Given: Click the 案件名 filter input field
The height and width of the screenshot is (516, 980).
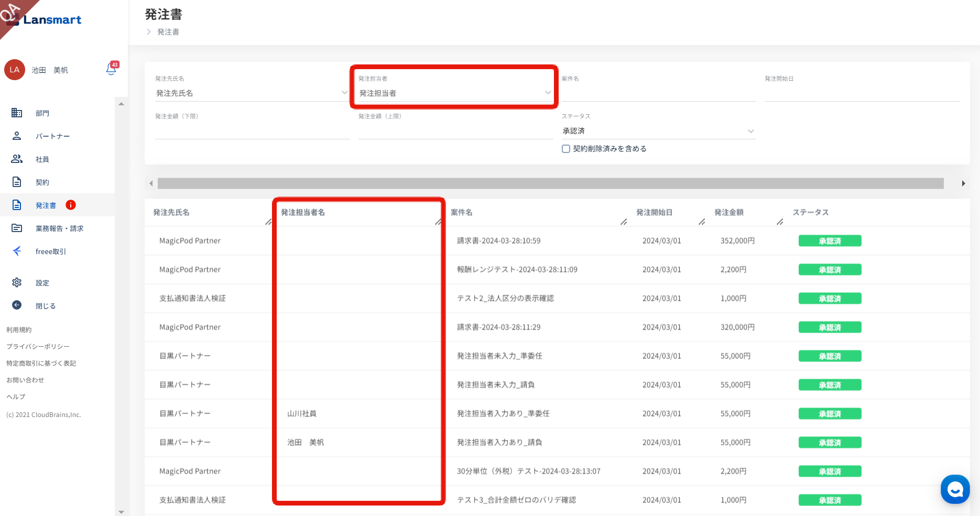Looking at the screenshot, I should tap(659, 93).
